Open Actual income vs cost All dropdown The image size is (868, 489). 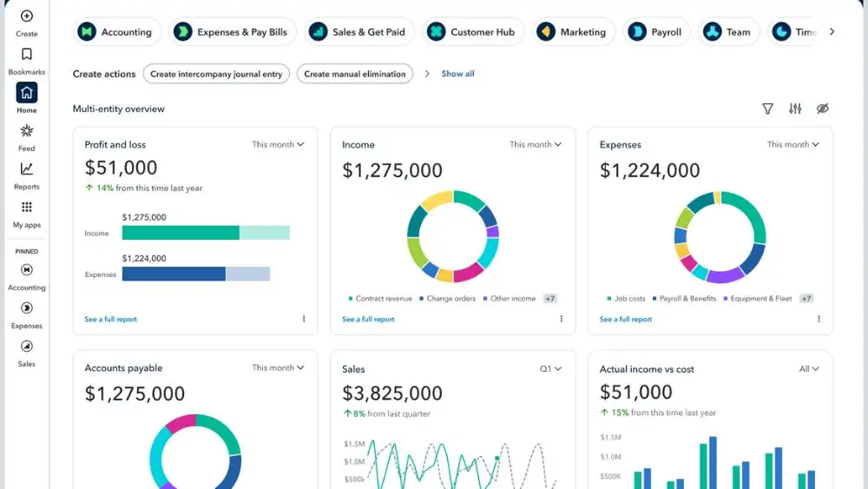pos(809,369)
